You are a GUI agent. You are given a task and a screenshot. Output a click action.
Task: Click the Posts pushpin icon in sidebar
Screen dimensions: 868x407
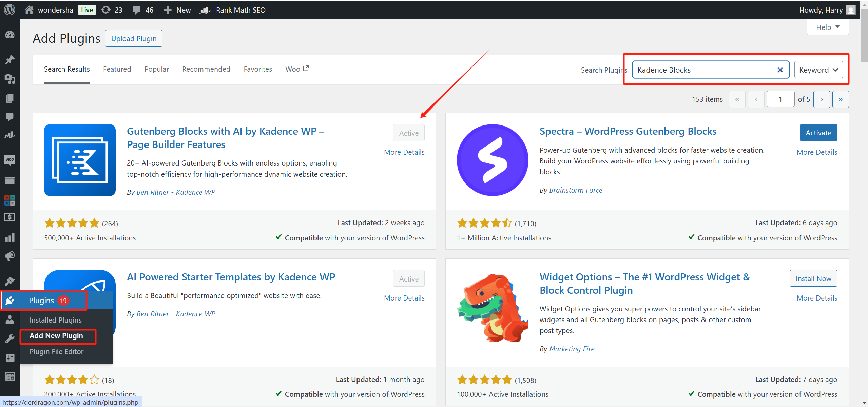(x=10, y=60)
